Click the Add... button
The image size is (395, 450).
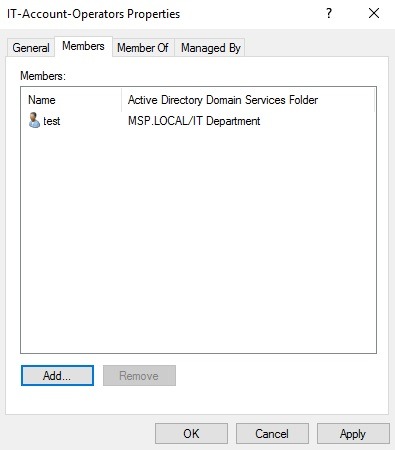57,376
